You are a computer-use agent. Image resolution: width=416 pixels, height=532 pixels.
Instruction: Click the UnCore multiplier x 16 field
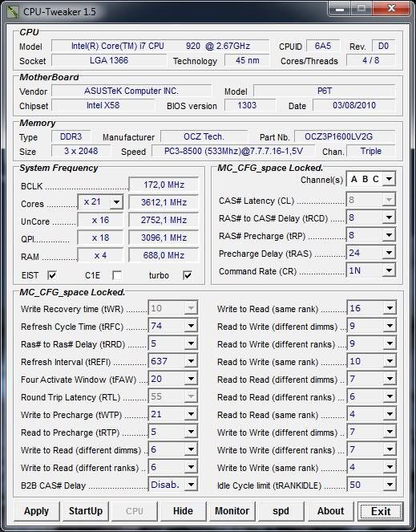(100, 220)
